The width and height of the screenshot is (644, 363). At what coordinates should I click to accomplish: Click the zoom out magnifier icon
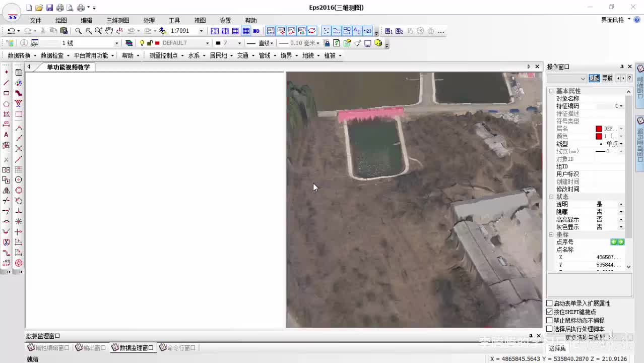pyautogui.click(x=79, y=31)
